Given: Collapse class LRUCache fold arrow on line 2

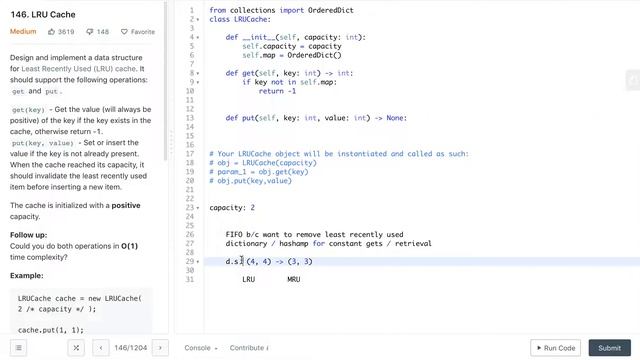Looking at the screenshot, I should pos(198,20).
